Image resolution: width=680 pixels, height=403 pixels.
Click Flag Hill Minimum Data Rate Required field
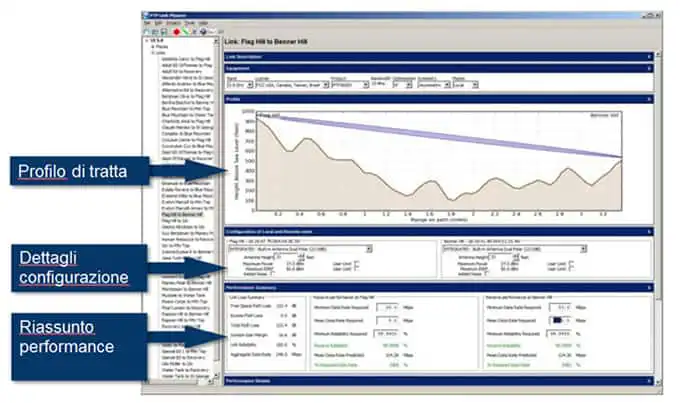(x=387, y=307)
